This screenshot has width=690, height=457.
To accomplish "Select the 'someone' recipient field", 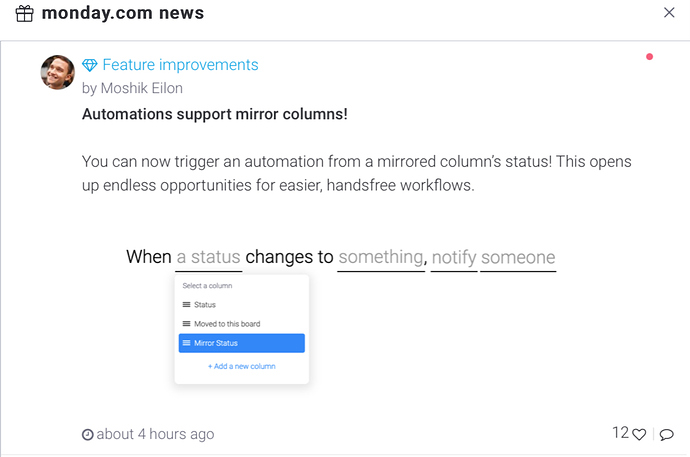I will coord(518,257).
